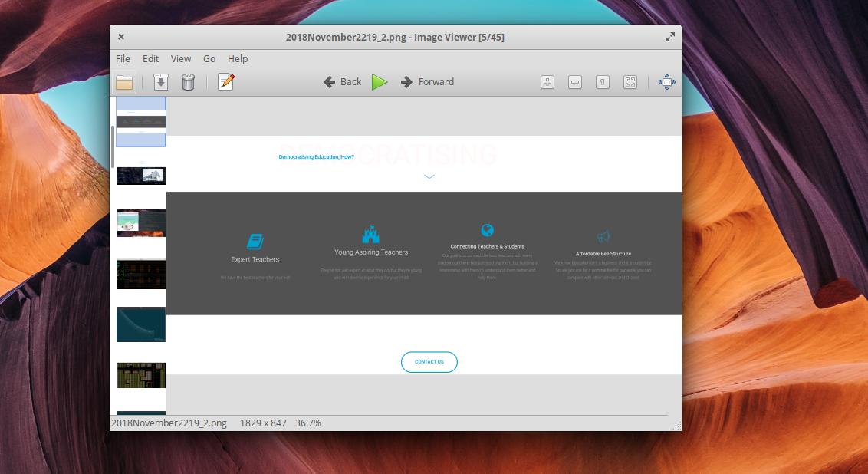868x474 pixels.
Task: Open the Help menu
Action: pyautogui.click(x=238, y=58)
